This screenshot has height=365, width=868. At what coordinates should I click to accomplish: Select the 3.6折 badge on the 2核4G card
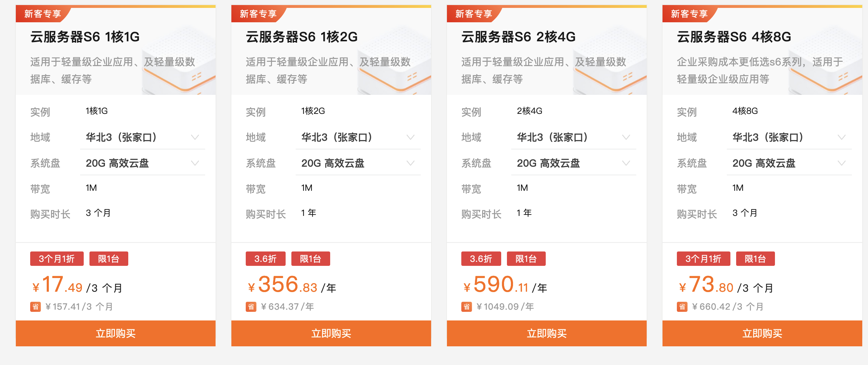[481, 258]
